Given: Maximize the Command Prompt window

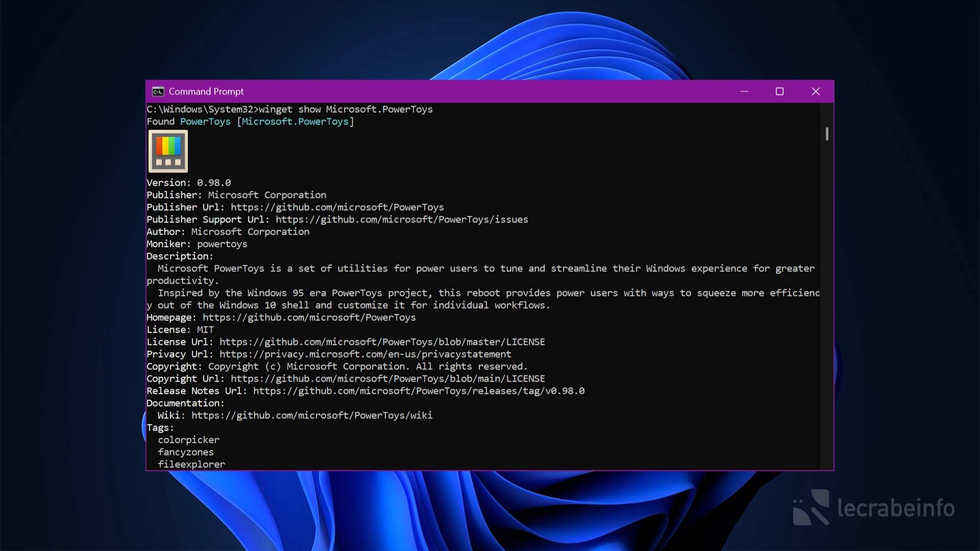Looking at the screenshot, I should click(779, 92).
